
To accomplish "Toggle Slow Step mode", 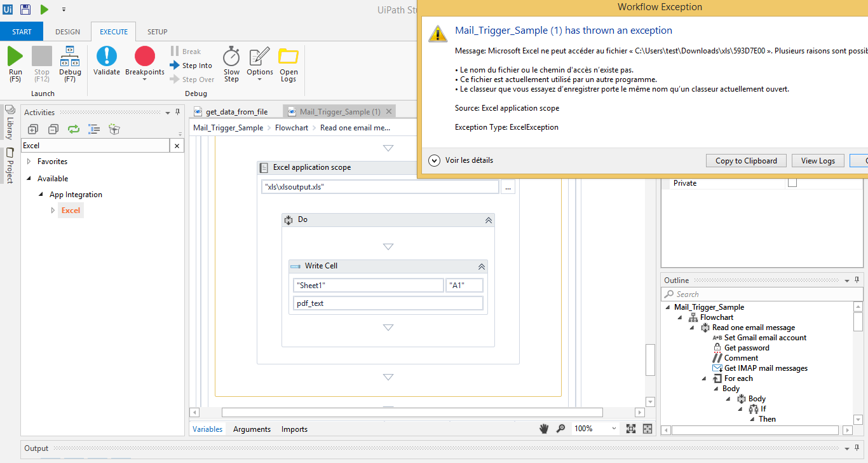I will [x=231, y=64].
